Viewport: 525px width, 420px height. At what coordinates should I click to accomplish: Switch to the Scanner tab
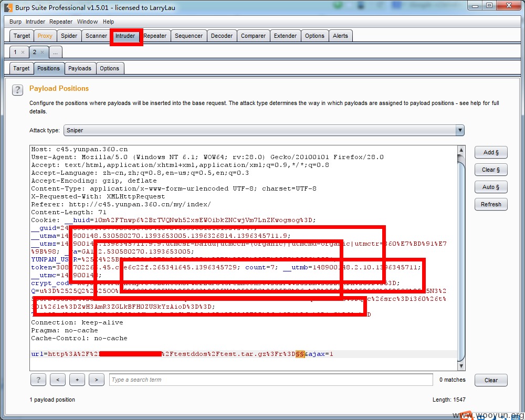[x=96, y=36]
